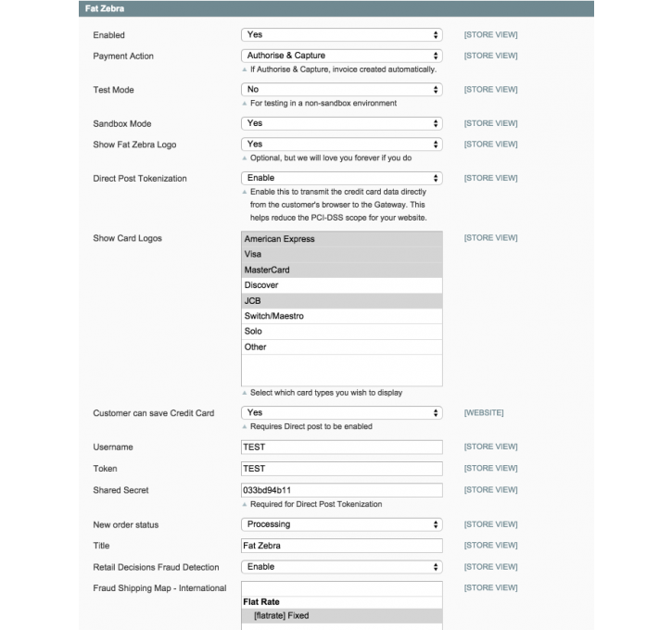Open the Payment Action dropdown

tap(342, 56)
